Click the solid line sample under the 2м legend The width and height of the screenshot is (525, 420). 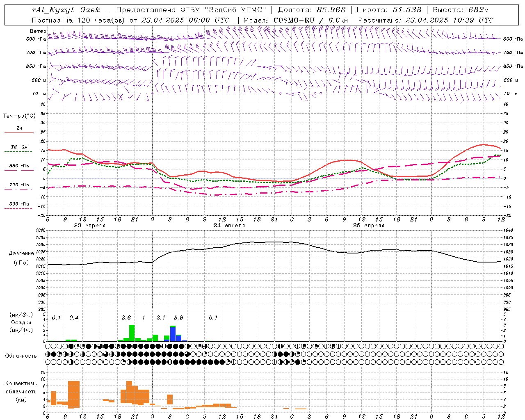(x=19, y=133)
